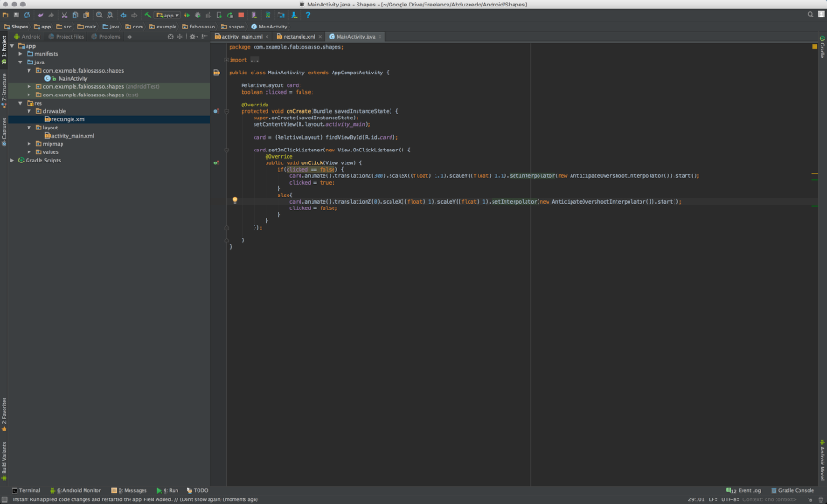Click the red Stop icon
This screenshot has height=504, width=827.
241,16
